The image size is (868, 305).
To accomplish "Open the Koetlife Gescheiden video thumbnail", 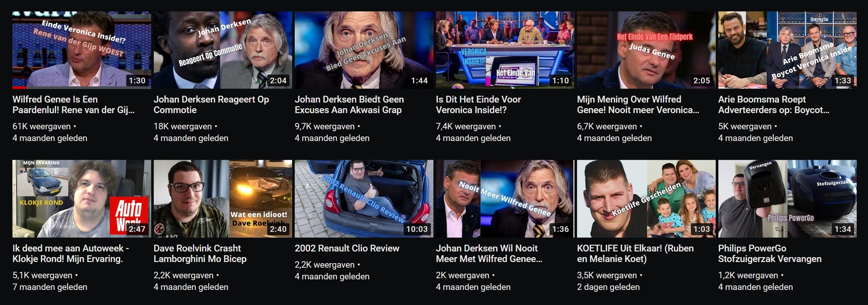I will pos(646,199).
